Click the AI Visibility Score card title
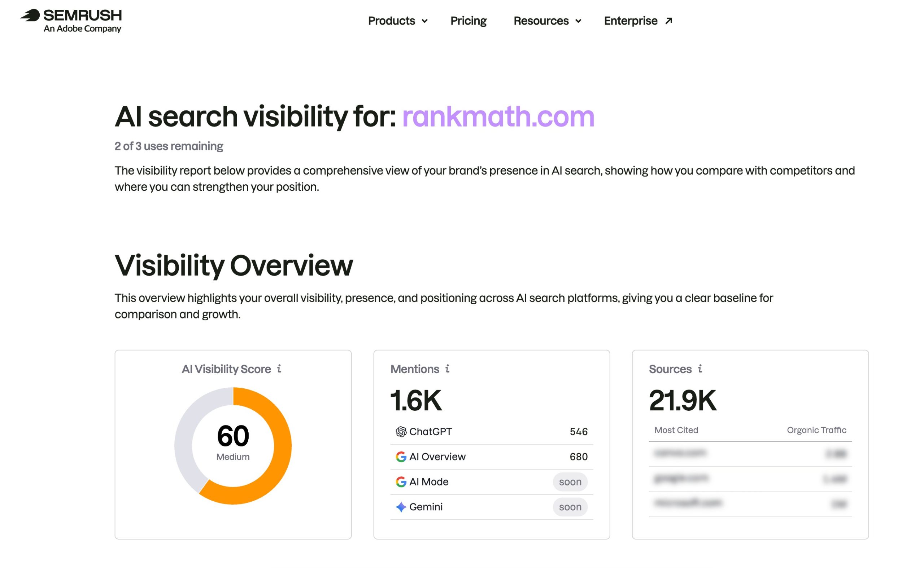This screenshot has height=568, width=924. 226,369
